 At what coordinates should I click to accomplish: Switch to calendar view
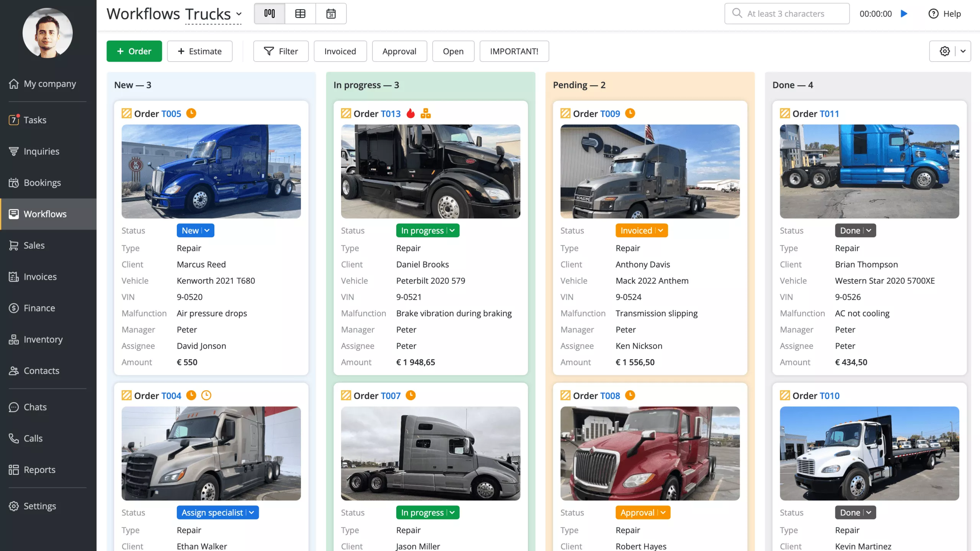click(331, 14)
